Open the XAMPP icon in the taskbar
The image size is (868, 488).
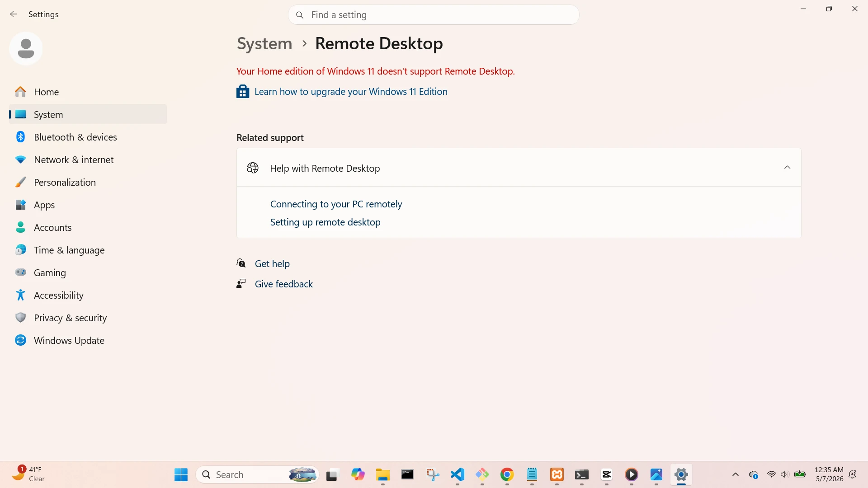pos(557,474)
